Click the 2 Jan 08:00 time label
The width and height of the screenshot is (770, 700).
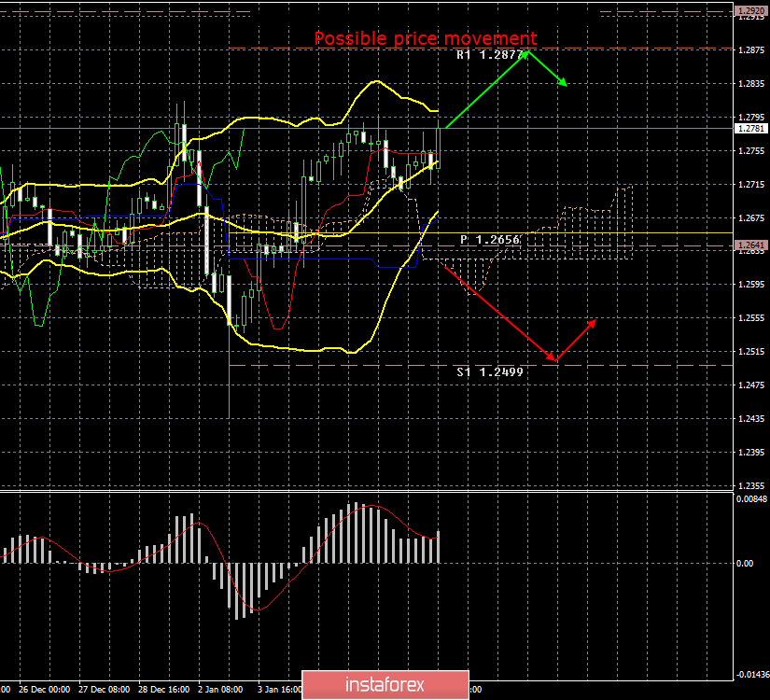tap(220, 689)
